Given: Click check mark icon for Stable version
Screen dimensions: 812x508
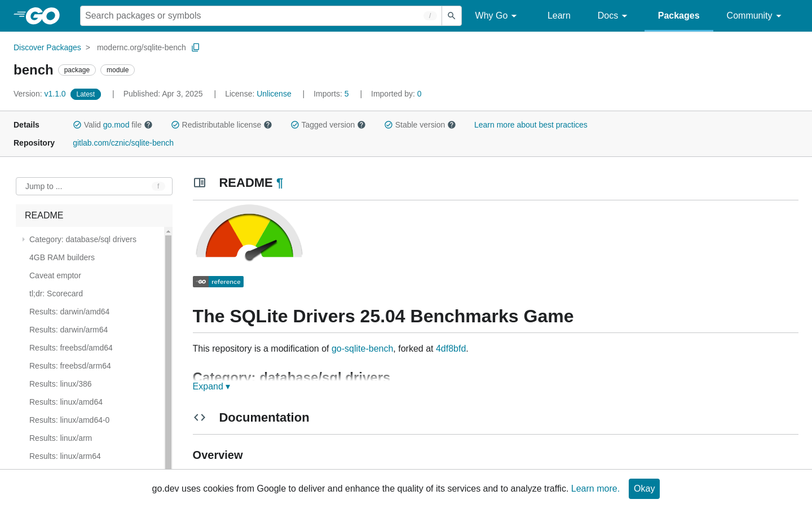Looking at the screenshot, I should click(389, 125).
